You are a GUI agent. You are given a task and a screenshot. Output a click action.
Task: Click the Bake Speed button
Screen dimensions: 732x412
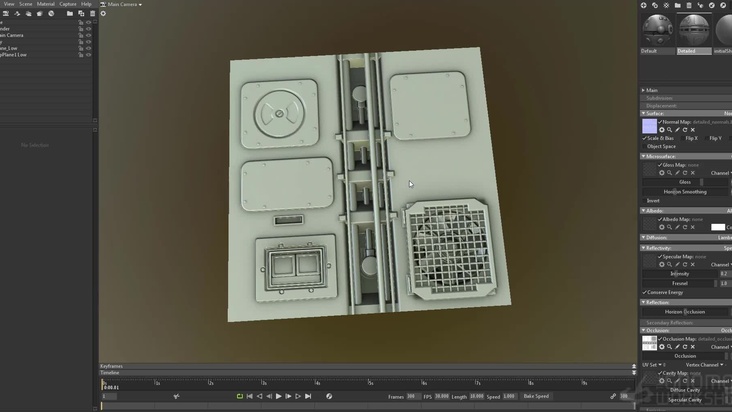tap(536, 396)
